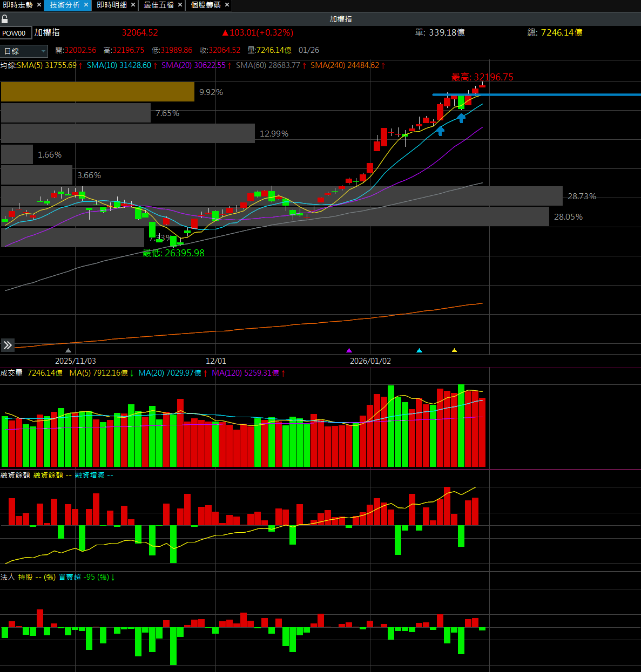Click the unlock padlock icon
This screenshot has width=641, height=672.
[5, 19]
